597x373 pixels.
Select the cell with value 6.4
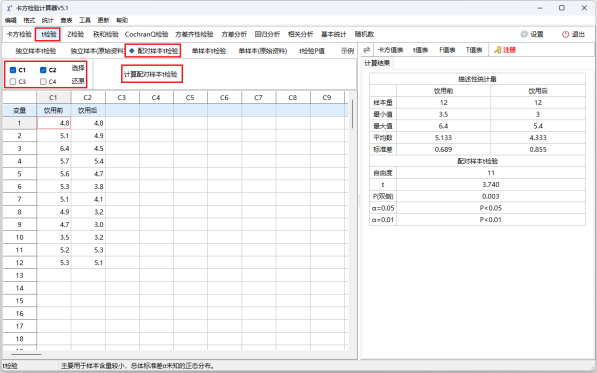pyautogui.click(x=54, y=148)
